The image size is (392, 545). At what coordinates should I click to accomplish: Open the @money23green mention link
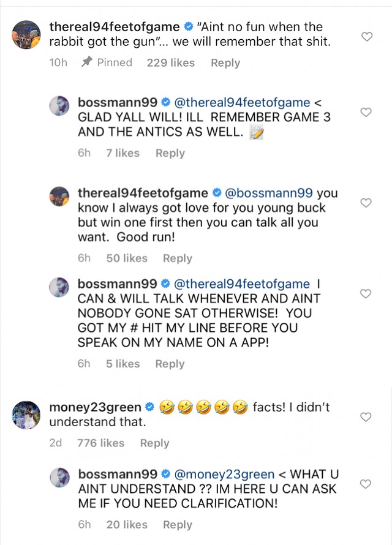(x=225, y=474)
